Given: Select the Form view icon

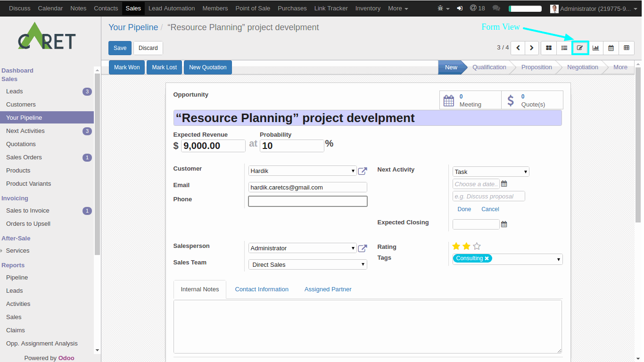Looking at the screenshot, I should [x=580, y=48].
